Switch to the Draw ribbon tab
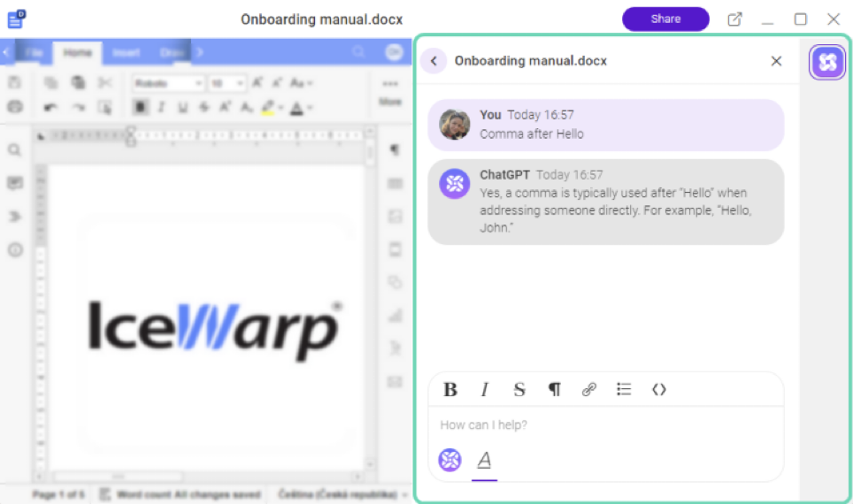Viewport: 853px width, 504px height. click(x=172, y=53)
